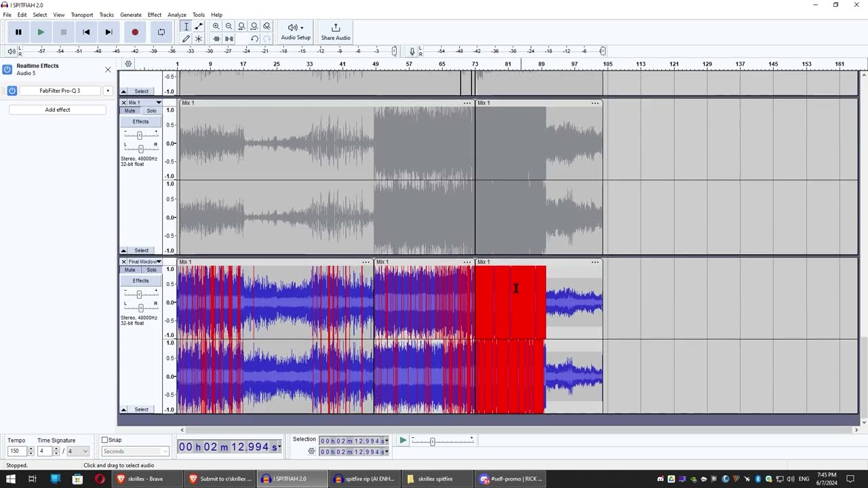Collapse the Mix 1 track with arrow
Image resolution: width=868 pixels, height=488 pixels.
pos(123,250)
